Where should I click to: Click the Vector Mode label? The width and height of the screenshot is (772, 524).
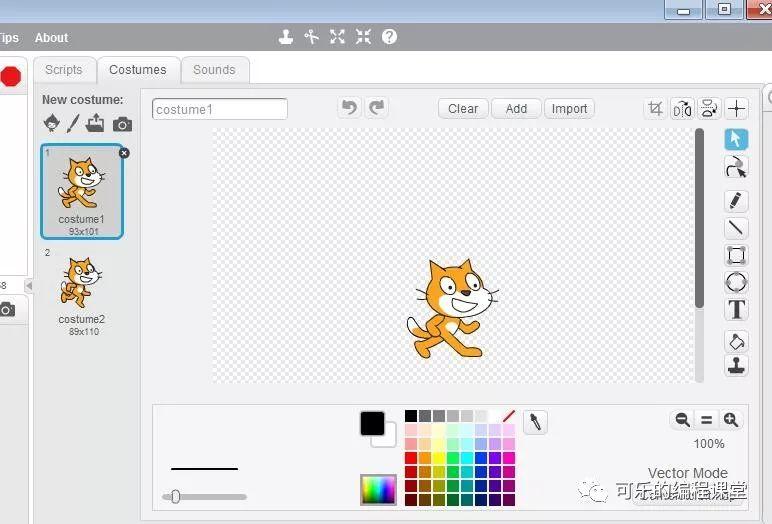pyautogui.click(x=687, y=473)
